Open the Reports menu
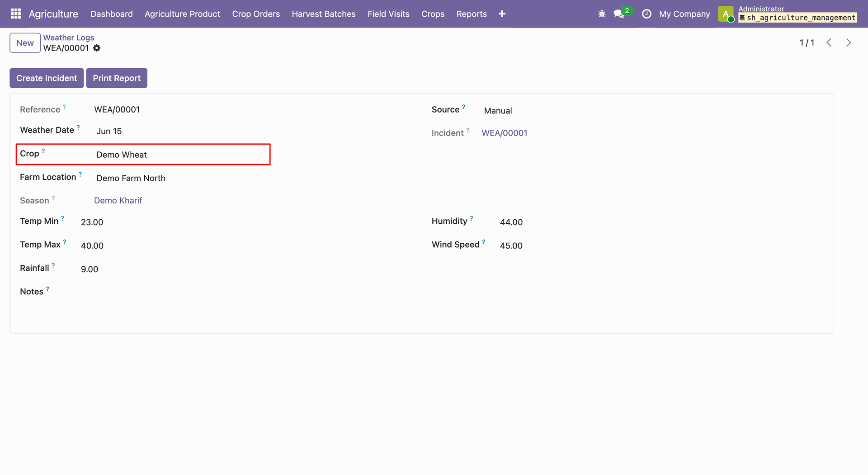Screen dimensions: 868x475 [472, 14]
